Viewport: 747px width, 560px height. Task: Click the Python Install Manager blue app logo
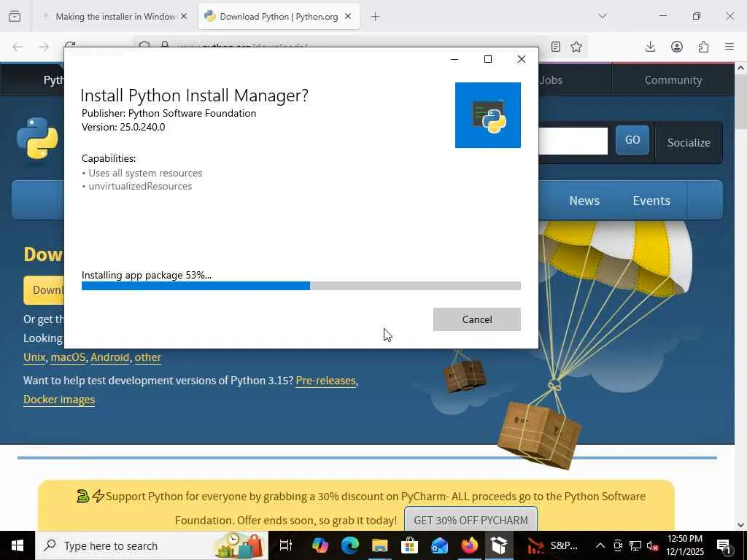point(488,115)
